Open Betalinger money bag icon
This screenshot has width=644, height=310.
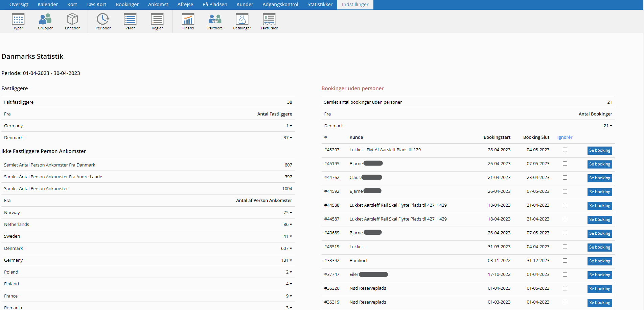(242, 20)
